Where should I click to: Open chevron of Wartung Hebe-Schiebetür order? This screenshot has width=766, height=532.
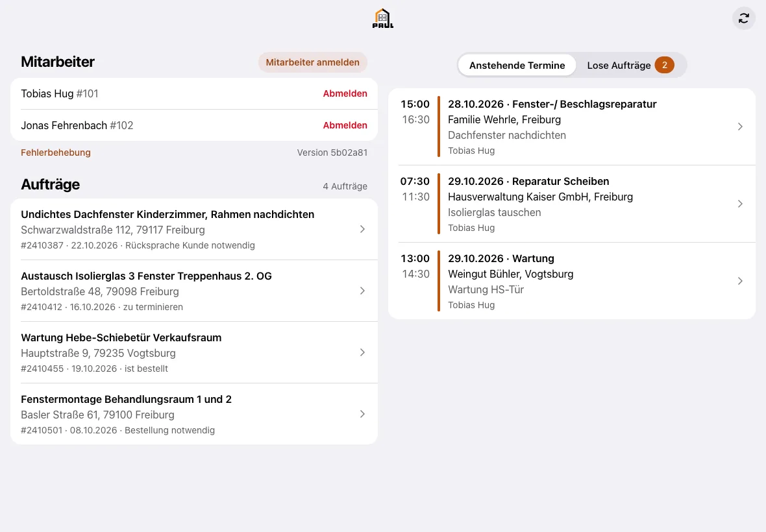pyautogui.click(x=362, y=352)
